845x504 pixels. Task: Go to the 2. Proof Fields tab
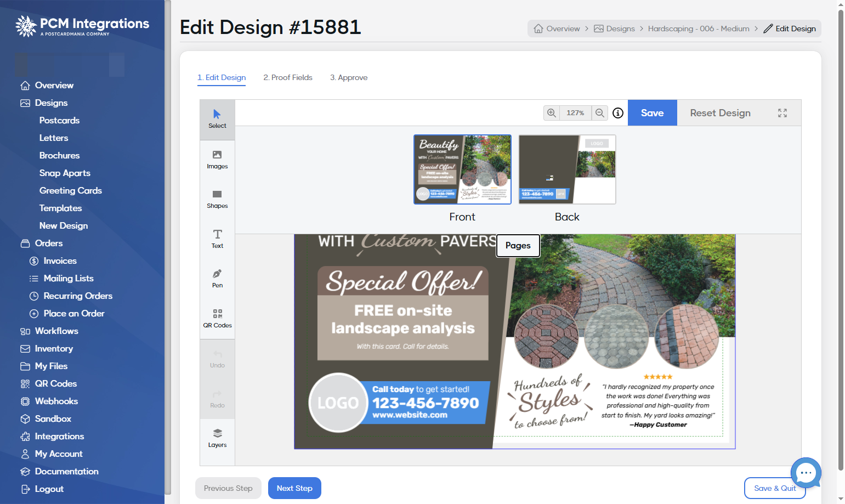pyautogui.click(x=288, y=78)
